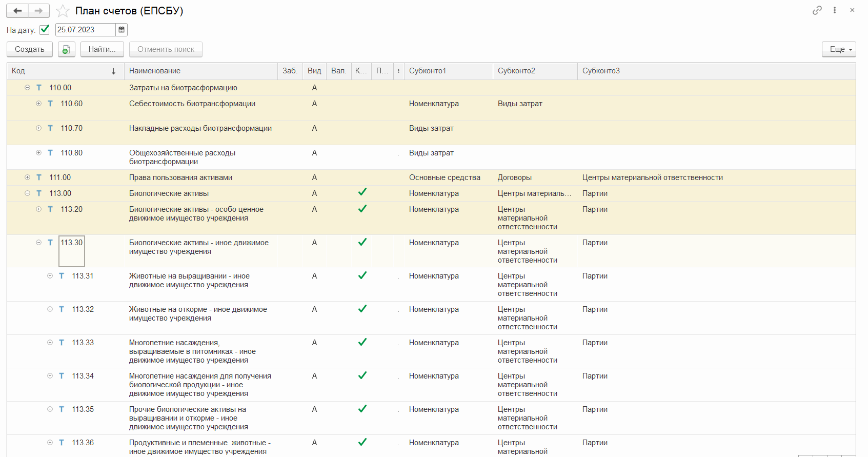868x457 pixels.
Task: Click the Вал. column header
Action: 338,71
